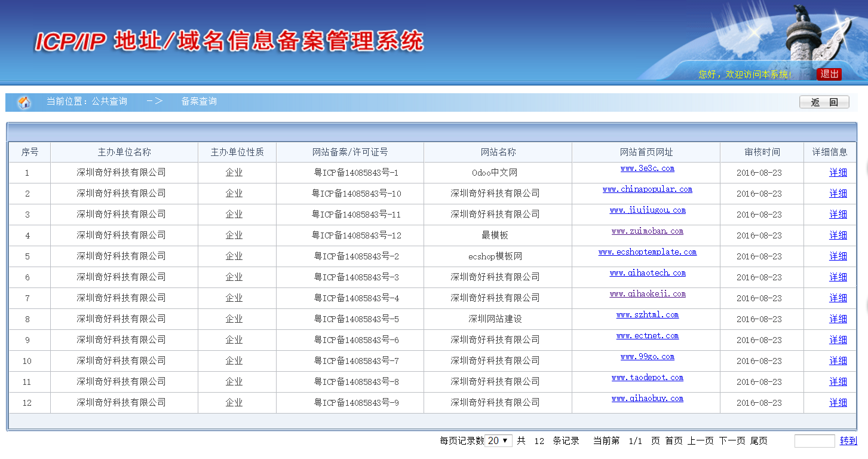
Task: Click the 主办单位性质 column header
Action: click(237, 152)
